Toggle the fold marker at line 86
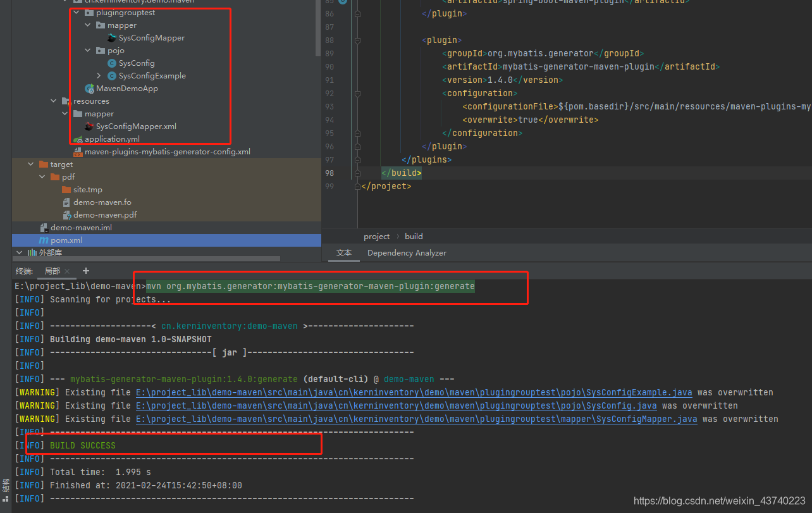The width and height of the screenshot is (812, 513). (357, 14)
